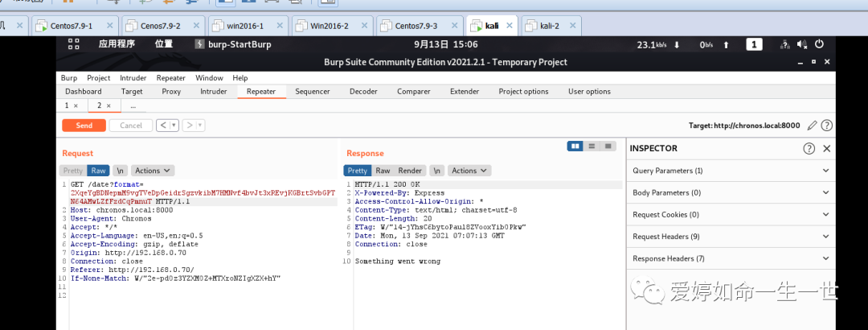This screenshot has width=868, height=330.
Task: Go to previous request with back arrow
Action: coord(162,126)
